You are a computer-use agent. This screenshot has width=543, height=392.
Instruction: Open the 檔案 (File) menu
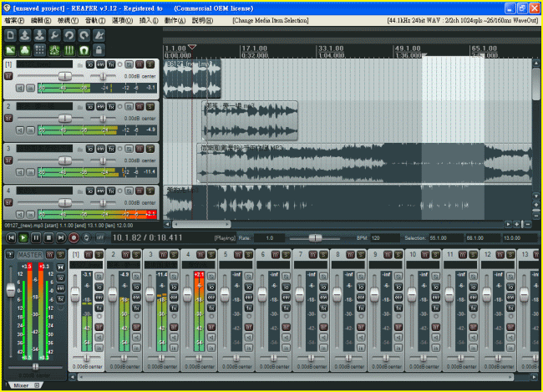point(14,19)
